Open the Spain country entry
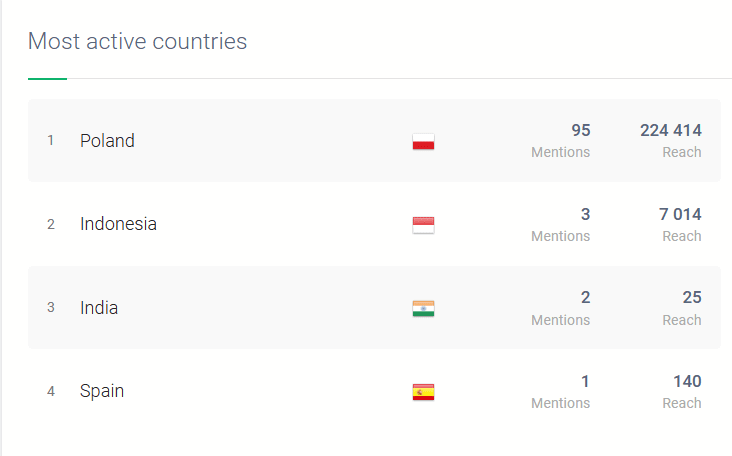732x456 pixels. [x=102, y=391]
